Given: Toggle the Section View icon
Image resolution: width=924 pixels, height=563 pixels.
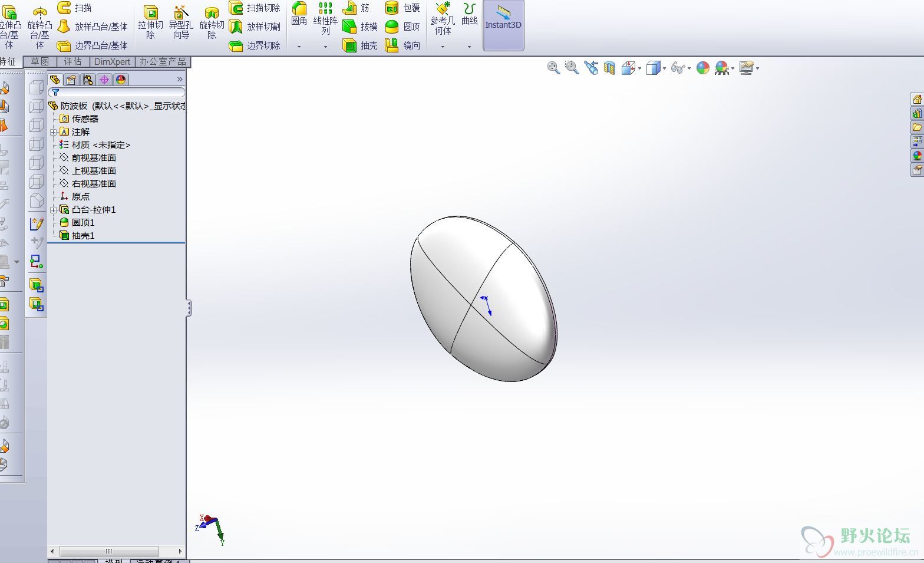Looking at the screenshot, I should (x=609, y=68).
